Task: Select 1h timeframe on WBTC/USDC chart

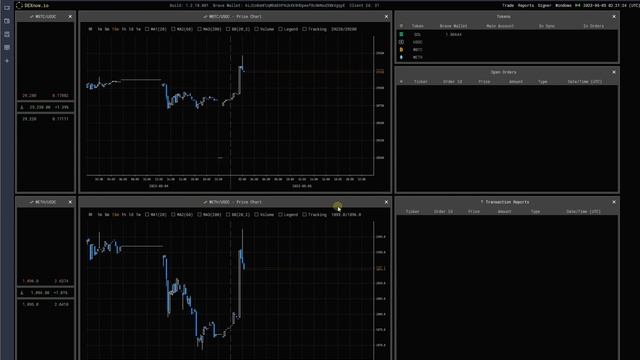Action: [124, 29]
